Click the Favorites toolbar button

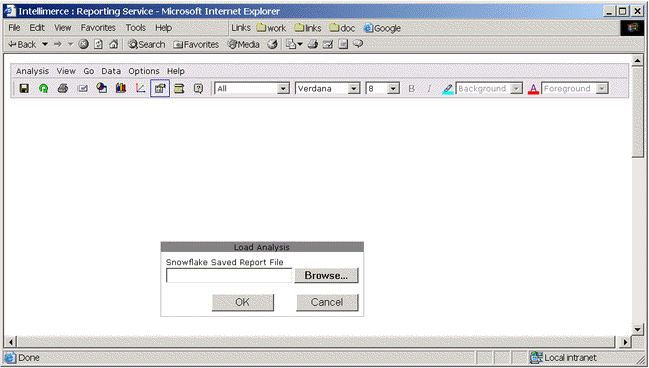(196, 44)
